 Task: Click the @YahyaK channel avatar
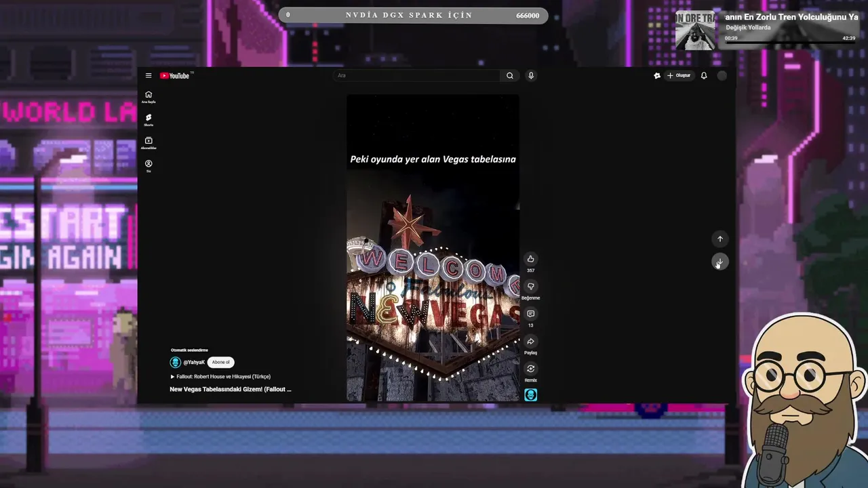(x=176, y=363)
